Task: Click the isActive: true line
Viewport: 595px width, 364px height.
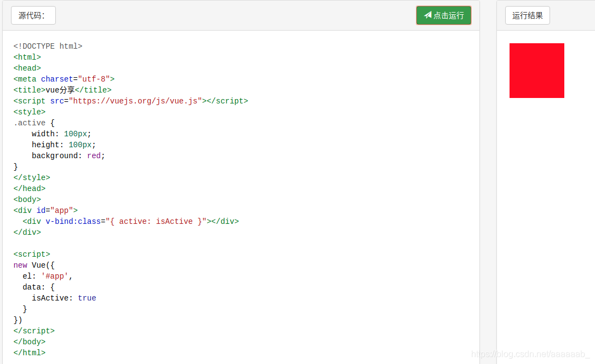Action: click(64, 298)
